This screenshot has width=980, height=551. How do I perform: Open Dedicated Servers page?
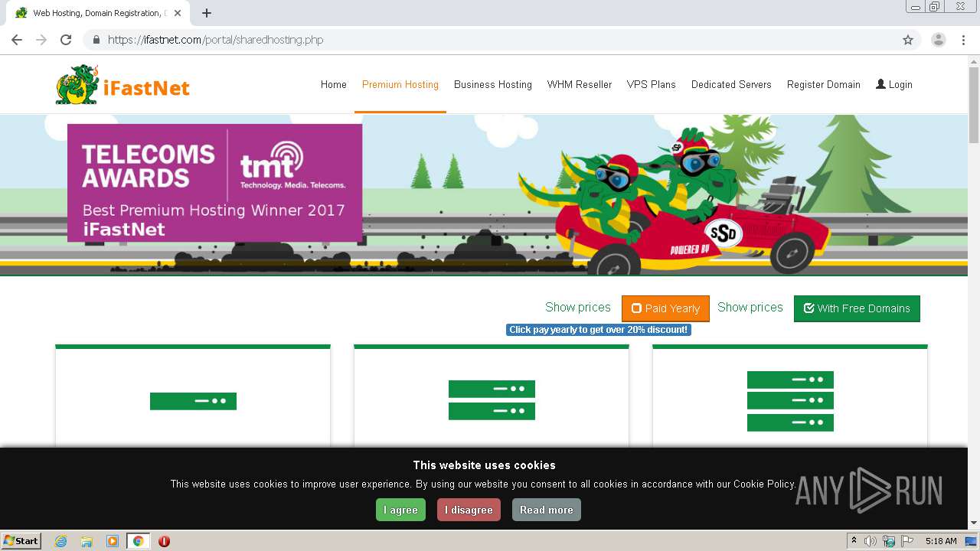coord(731,84)
